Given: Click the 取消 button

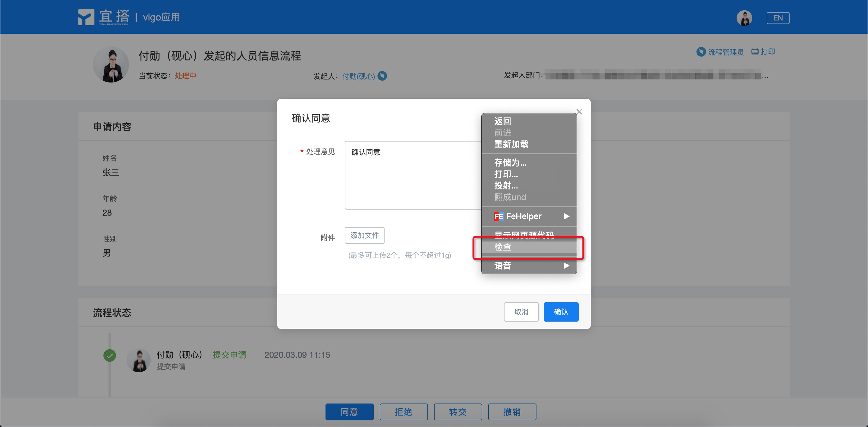Looking at the screenshot, I should pos(521,312).
